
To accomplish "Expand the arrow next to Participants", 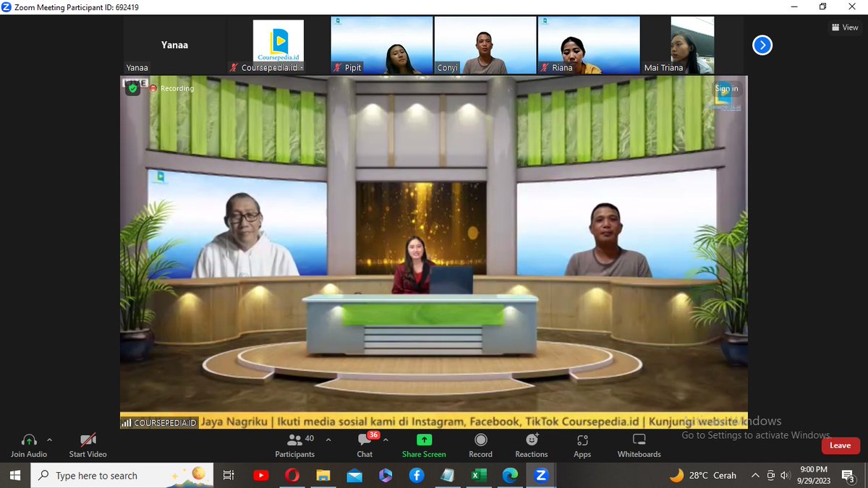I will click(x=328, y=440).
